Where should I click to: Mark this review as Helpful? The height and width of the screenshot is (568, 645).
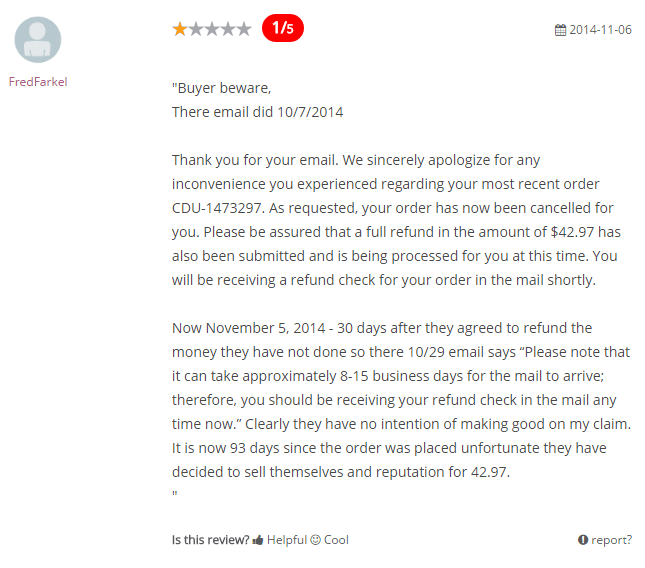pos(287,540)
